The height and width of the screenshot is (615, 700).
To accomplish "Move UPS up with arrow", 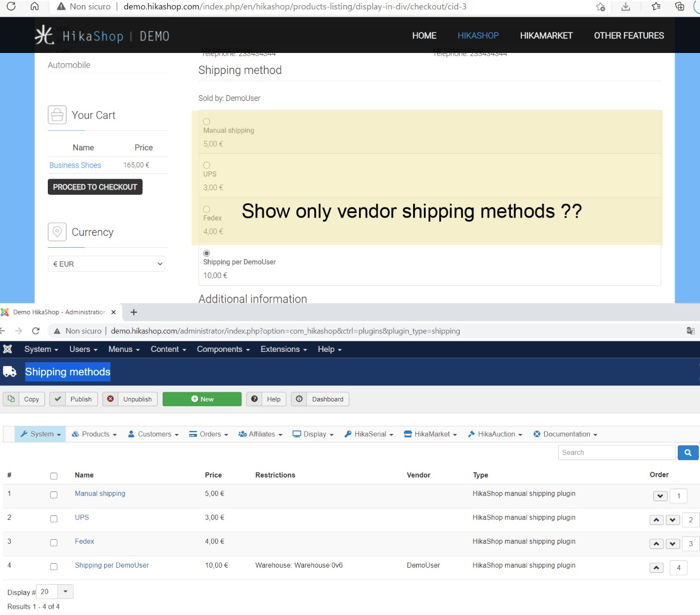I will click(656, 520).
